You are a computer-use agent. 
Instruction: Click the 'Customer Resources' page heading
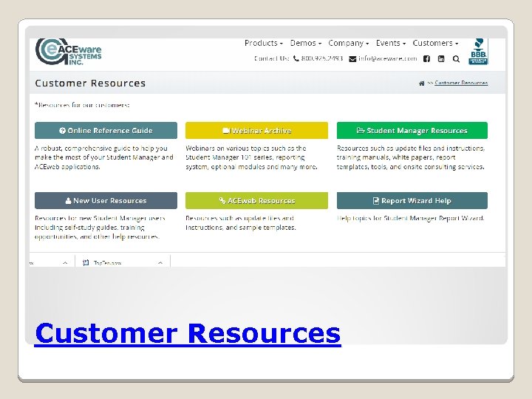(90, 83)
